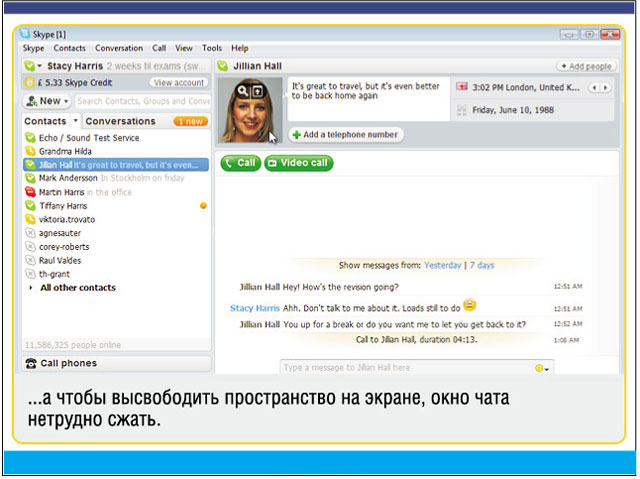Image resolution: width=640 pixels, height=479 pixels.
Task: Switch to the Conversations tab
Action: click(x=120, y=121)
